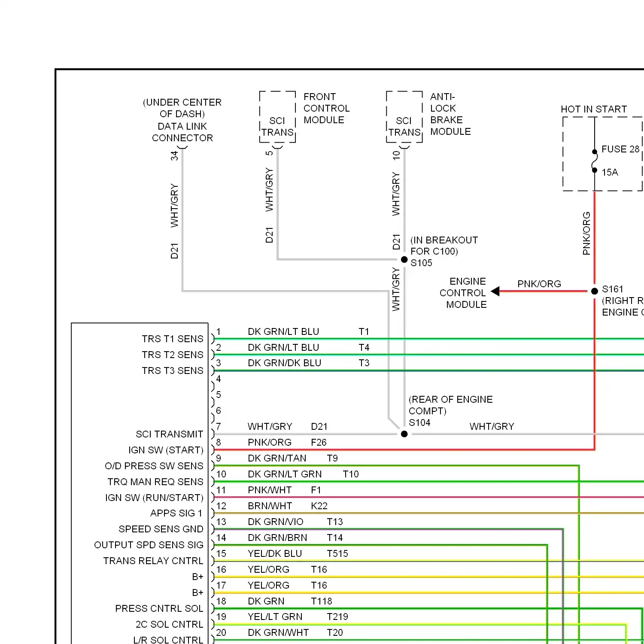The height and width of the screenshot is (644, 644).
Task: Click the DATA LINK CONNECTOR title
Action: (182, 132)
